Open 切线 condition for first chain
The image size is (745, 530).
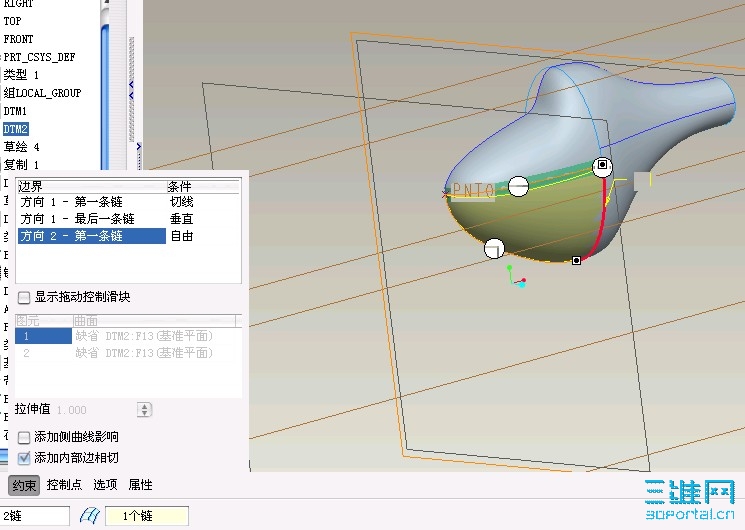(181, 202)
